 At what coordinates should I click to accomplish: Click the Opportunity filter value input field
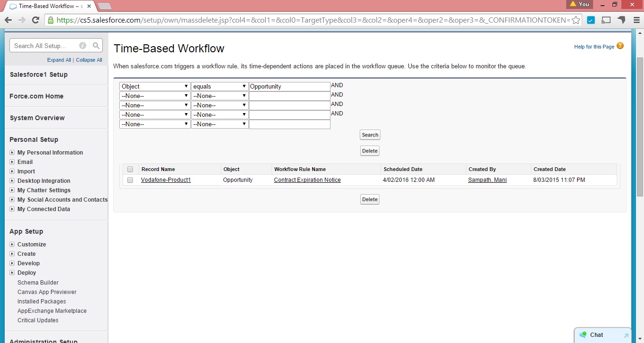289,87
